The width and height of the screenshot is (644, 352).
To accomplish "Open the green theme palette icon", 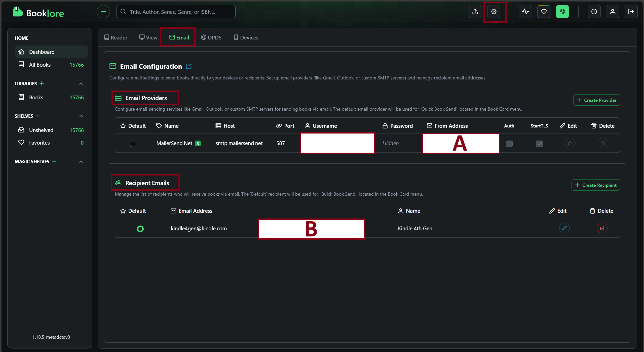I will click(562, 12).
